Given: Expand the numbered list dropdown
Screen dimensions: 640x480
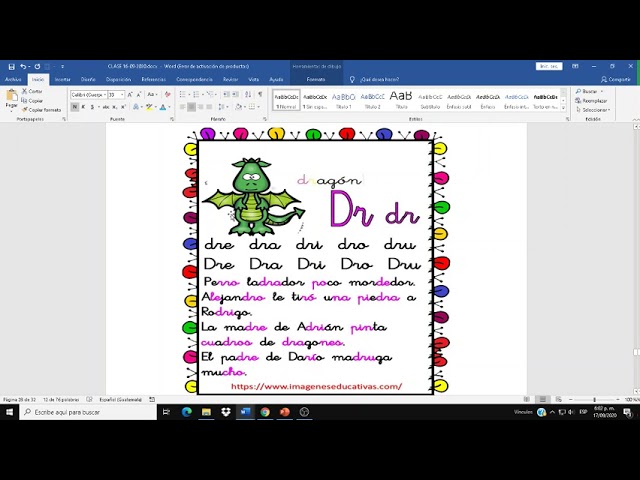Looking at the screenshot, I should (203, 95).
